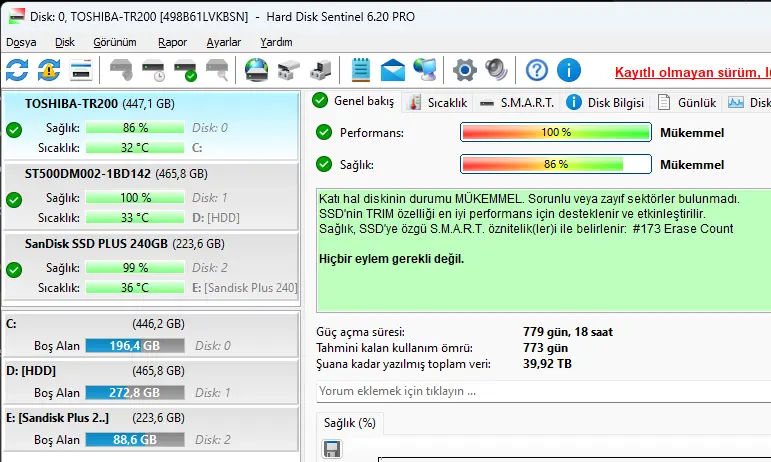Click the first drive cabinet toolbar icon
771x462 pixels.
click(289, 70)
